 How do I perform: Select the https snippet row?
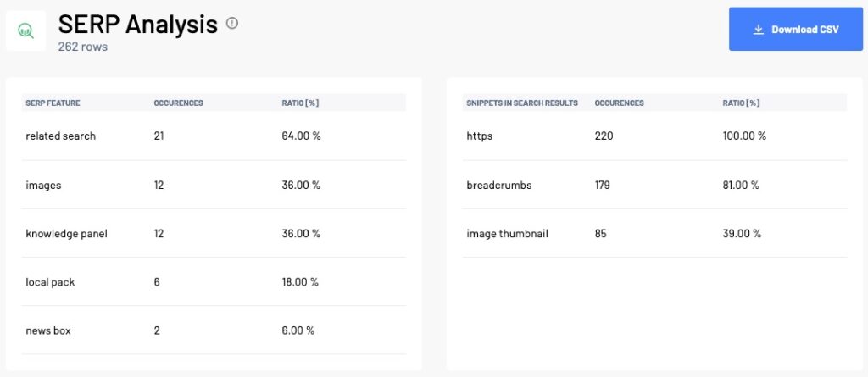654,136
